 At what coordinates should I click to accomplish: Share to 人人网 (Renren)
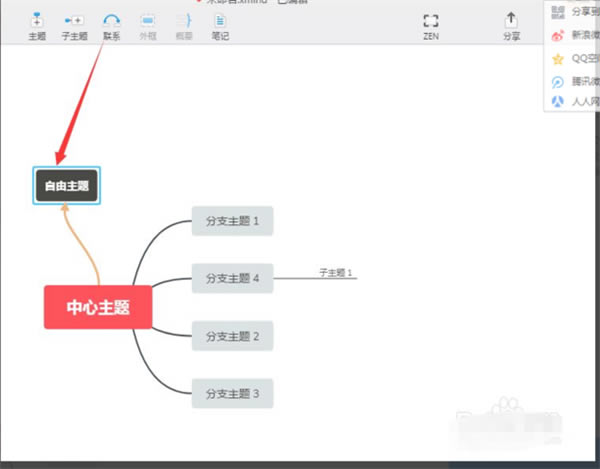(572, 101)
